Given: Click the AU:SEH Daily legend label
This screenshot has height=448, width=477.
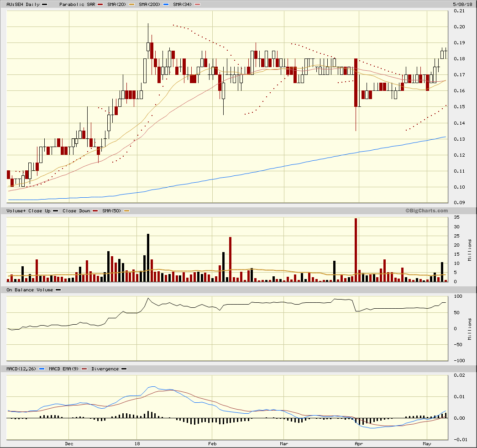Looking at the screenshot, I should point(23,4).
